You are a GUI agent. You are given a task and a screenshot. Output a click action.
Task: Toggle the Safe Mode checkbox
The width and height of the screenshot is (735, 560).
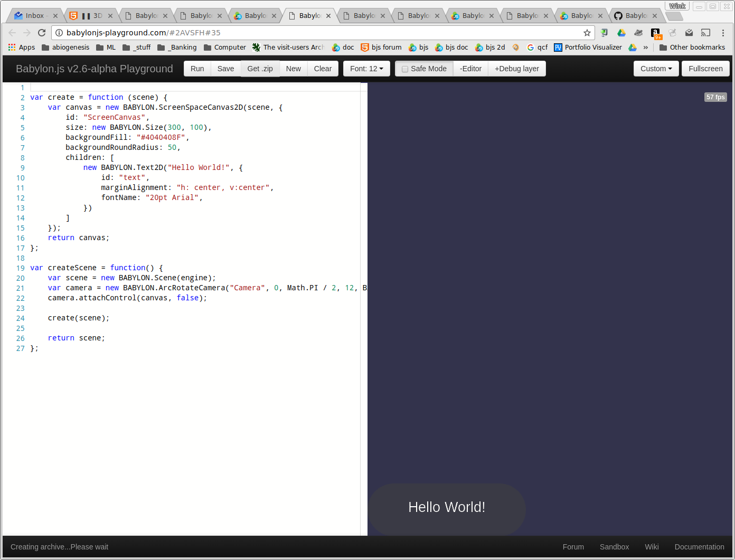click(405, 69)
